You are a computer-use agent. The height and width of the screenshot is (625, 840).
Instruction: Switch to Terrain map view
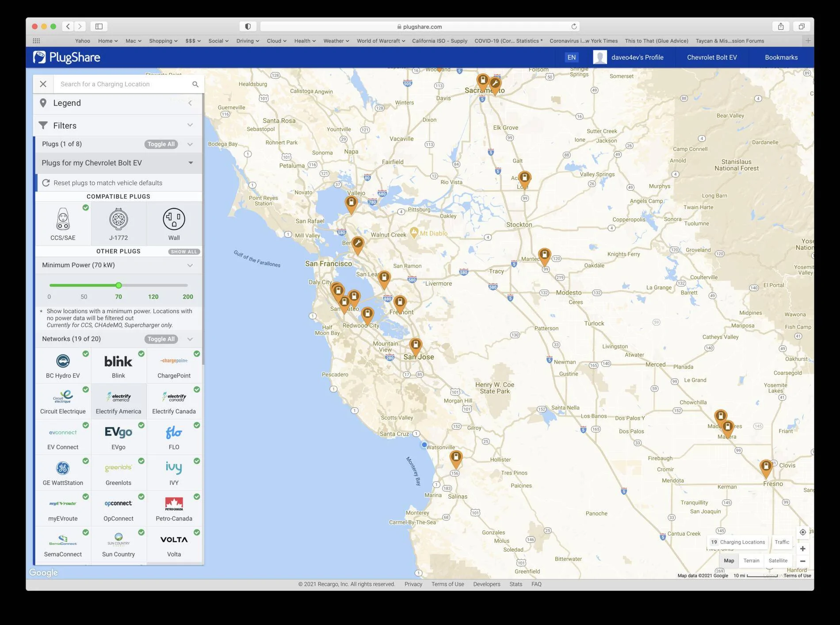point(751,560)
